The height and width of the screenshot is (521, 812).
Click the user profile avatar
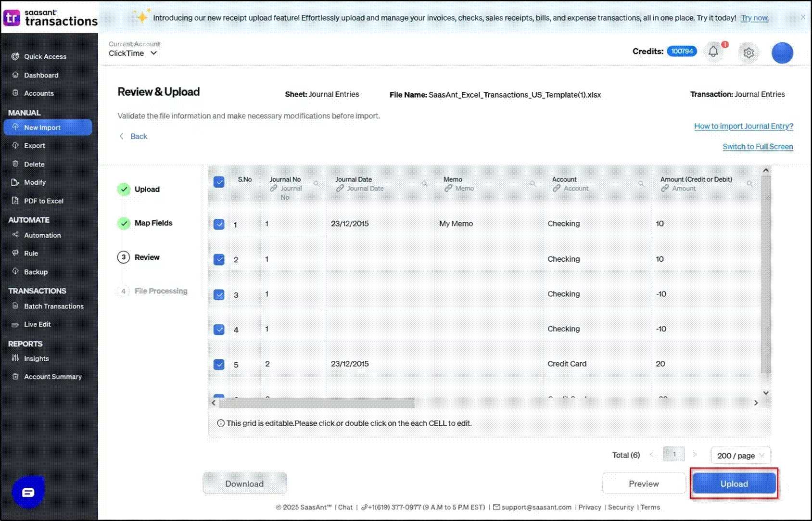click(x=782, y=53)
